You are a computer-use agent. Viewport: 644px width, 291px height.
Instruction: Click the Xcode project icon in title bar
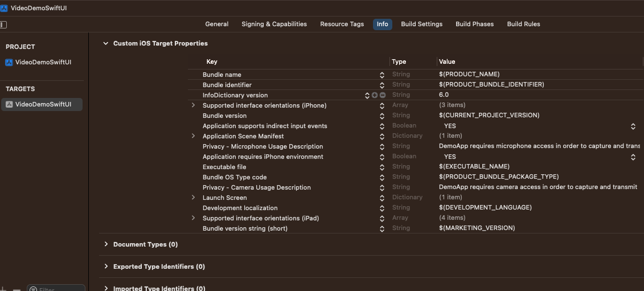5,8
